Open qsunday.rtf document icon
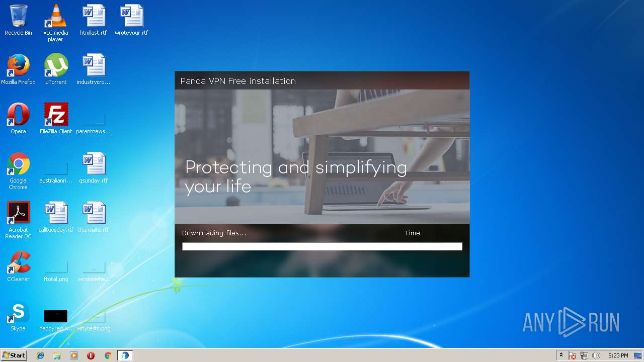644x362 pixels. pyautogui.click(x=94, y=168)
